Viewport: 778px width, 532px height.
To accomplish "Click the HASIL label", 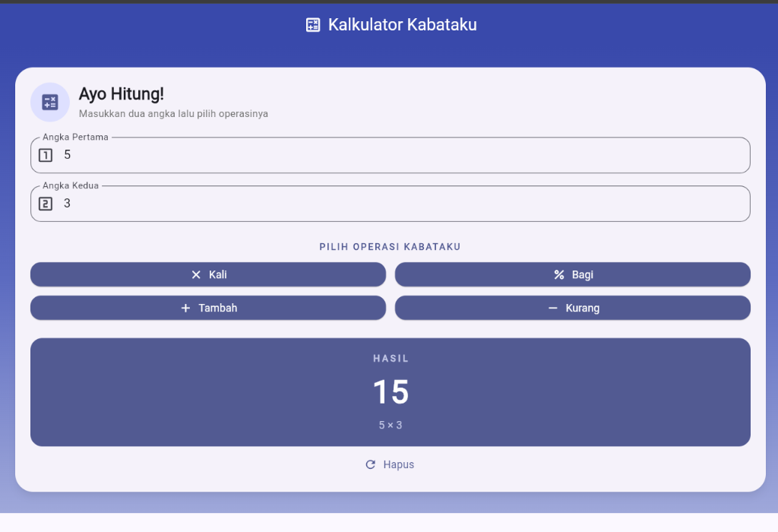I will pos(391,358).
